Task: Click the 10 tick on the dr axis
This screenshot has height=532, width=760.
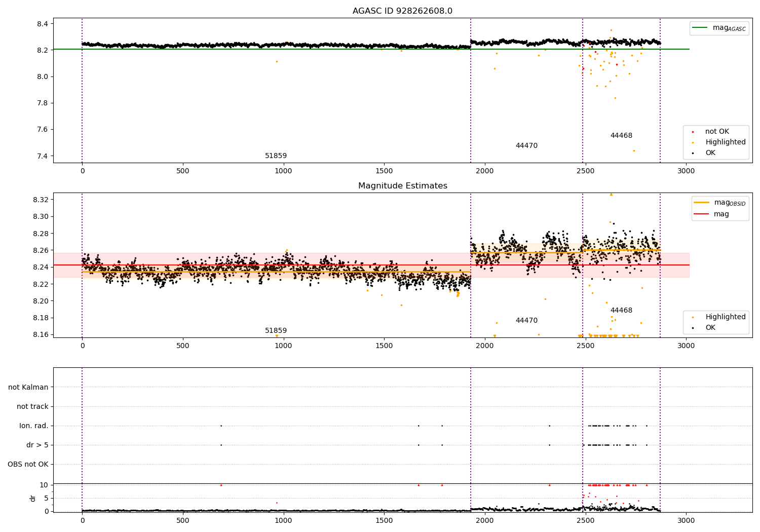Action: [44, 485]
